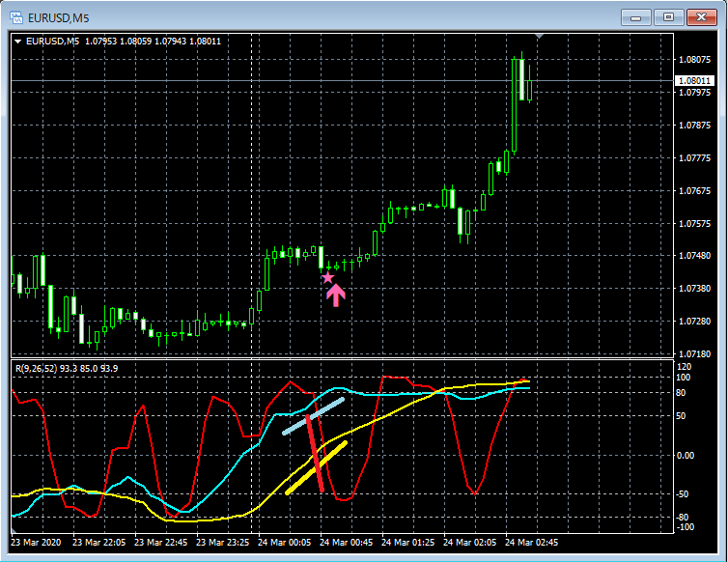Click the 1.07575 price scale label
Viewport: 728px width, 562px height.
click(694, 223)
